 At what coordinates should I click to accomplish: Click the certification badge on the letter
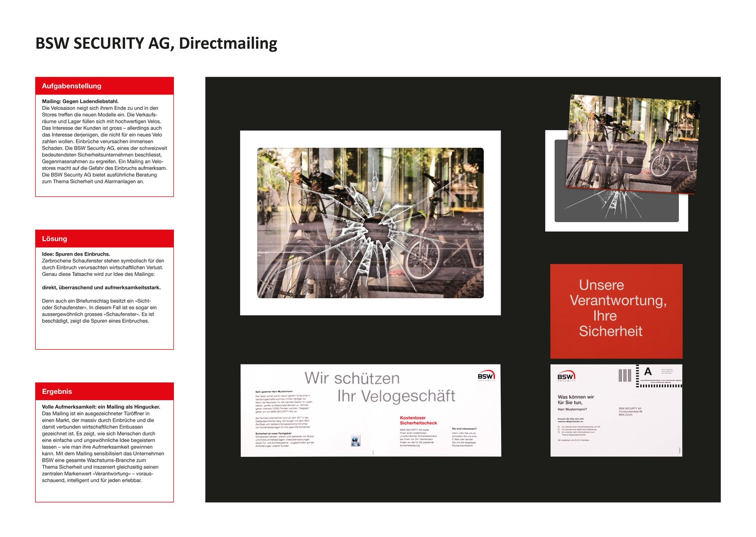355,441
